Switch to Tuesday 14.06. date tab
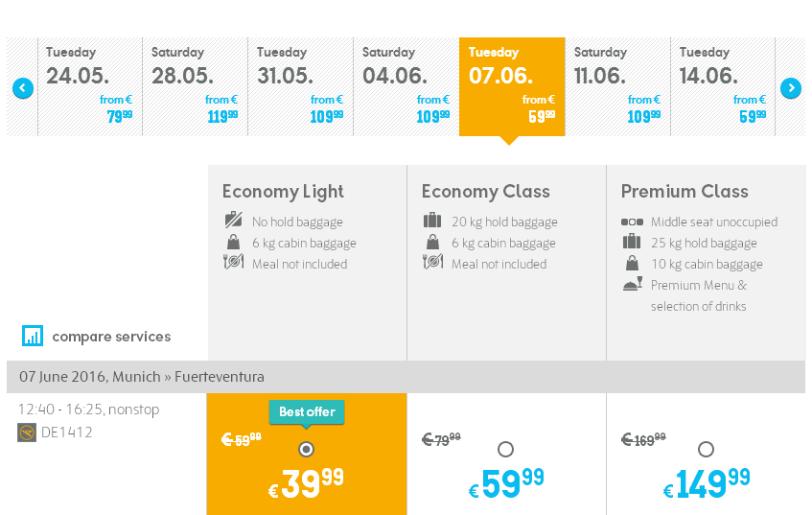 click(x=723, y=86)
